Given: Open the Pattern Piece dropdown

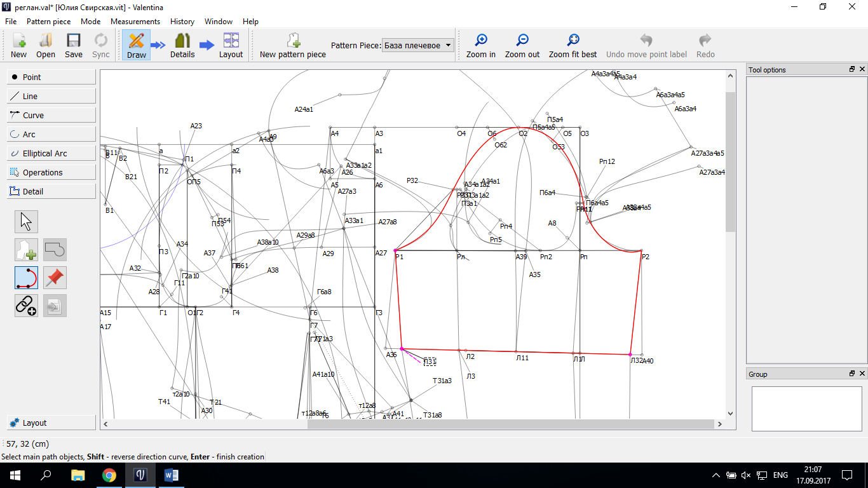Looking at the screenshot, I should (419, 45).
